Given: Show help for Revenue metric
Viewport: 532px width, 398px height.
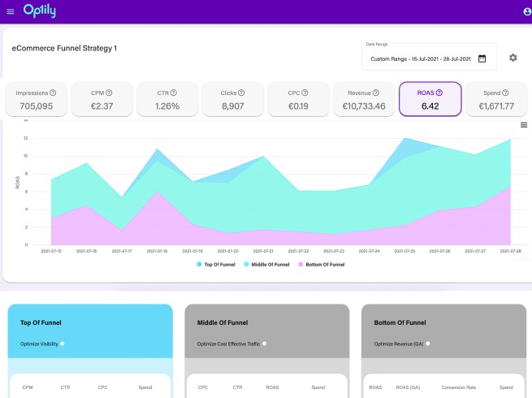Looking at the screenshot, I should pyautogui.click(x=376, y=93).
